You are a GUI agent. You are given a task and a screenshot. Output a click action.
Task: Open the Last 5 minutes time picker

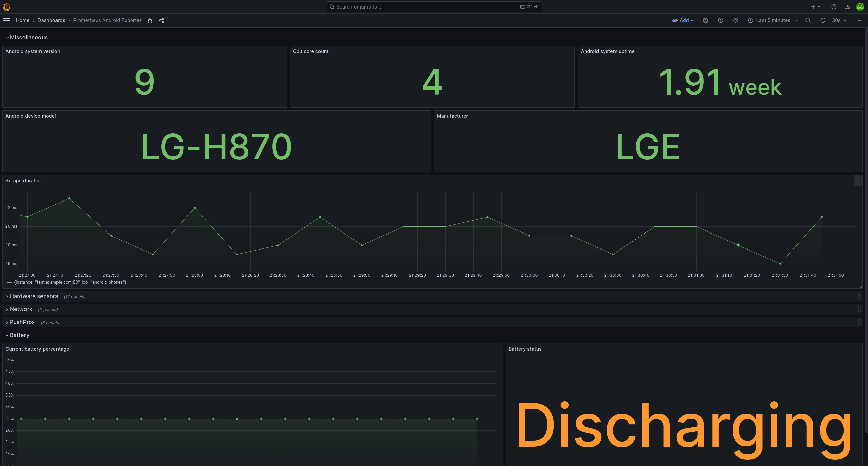(x=773, y=20)
